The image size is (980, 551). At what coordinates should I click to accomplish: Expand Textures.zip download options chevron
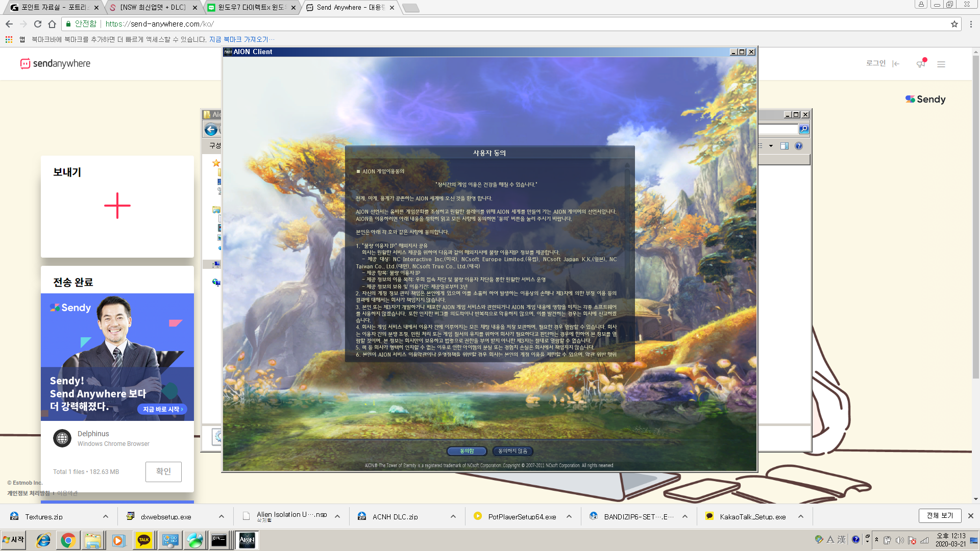click(x=106, y=516)
